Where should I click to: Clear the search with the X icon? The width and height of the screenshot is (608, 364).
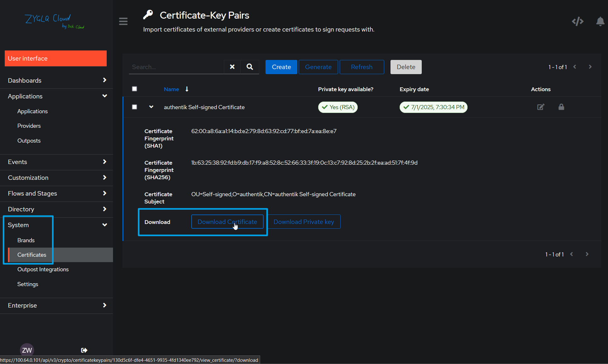tap(232, 67)
